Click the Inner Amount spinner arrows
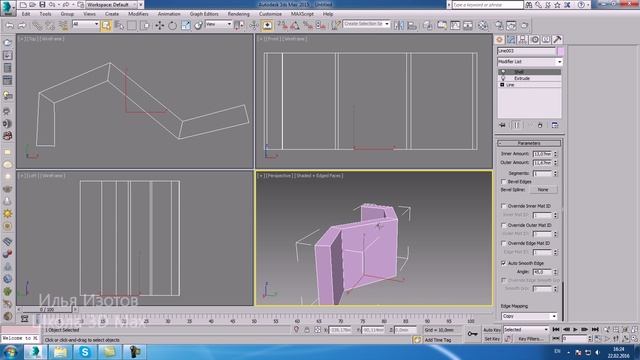This screenshot has width=640, height=360. coord(555,154)
